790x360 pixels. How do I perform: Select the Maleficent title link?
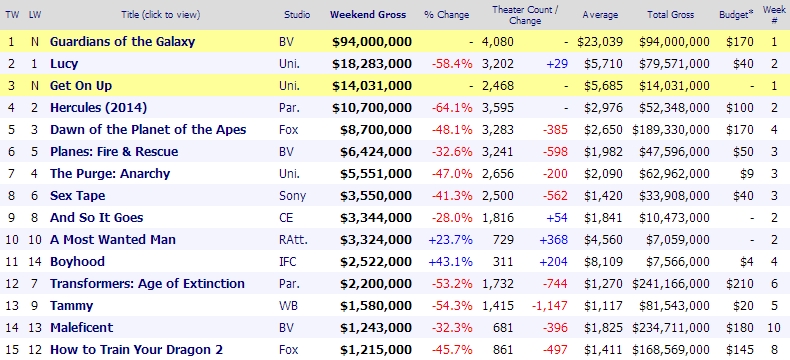tap(82, 328)
